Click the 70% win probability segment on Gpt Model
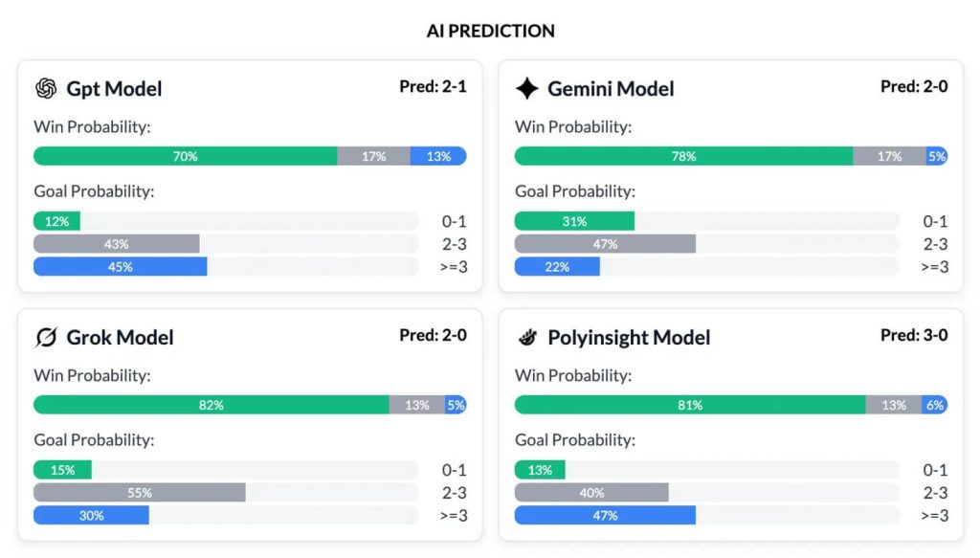This screenshot has width=980, height=558. 185,155
